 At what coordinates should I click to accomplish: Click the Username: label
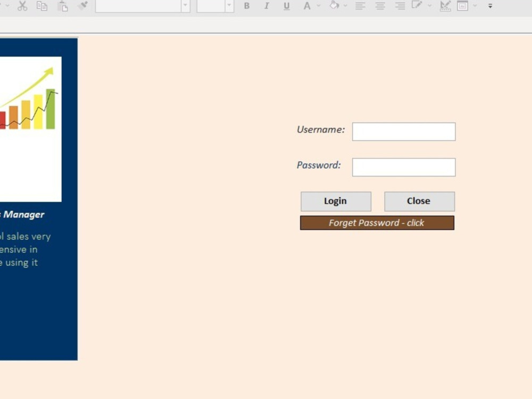click(321, 130)
